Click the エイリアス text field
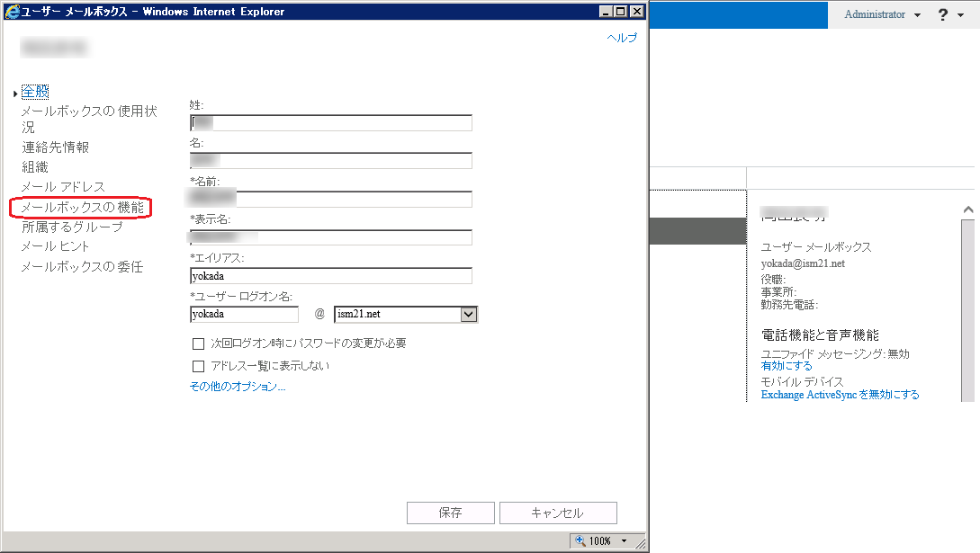This screenshot has width=980, height=553. [330, 276]
